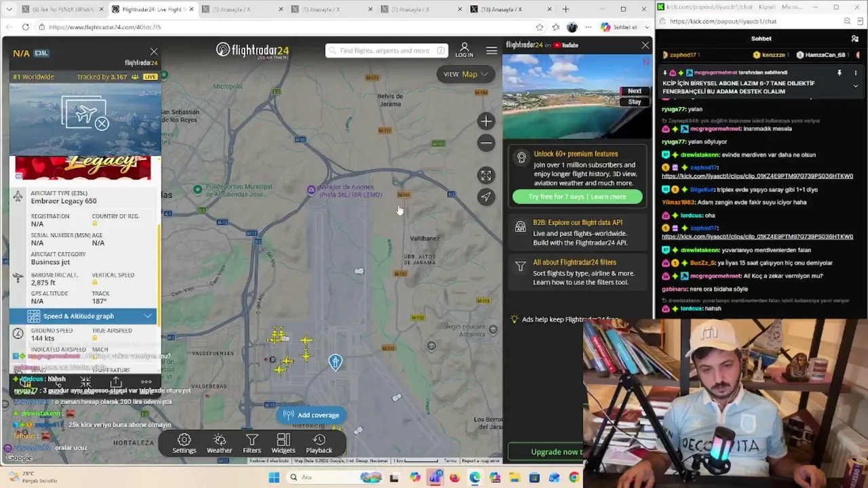The image size is (868, 488).
Task: Toggle fullscreen map view
Action: (x=486, y=176)
